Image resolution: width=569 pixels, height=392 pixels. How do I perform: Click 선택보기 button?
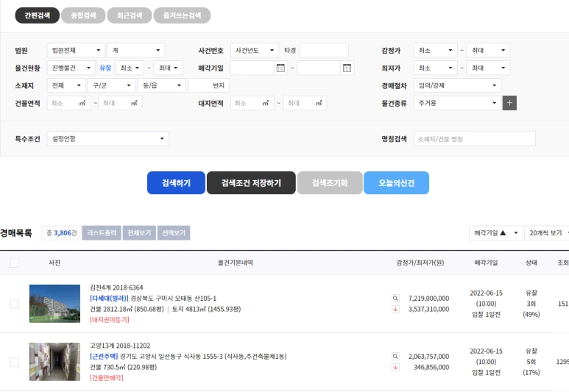174,233
